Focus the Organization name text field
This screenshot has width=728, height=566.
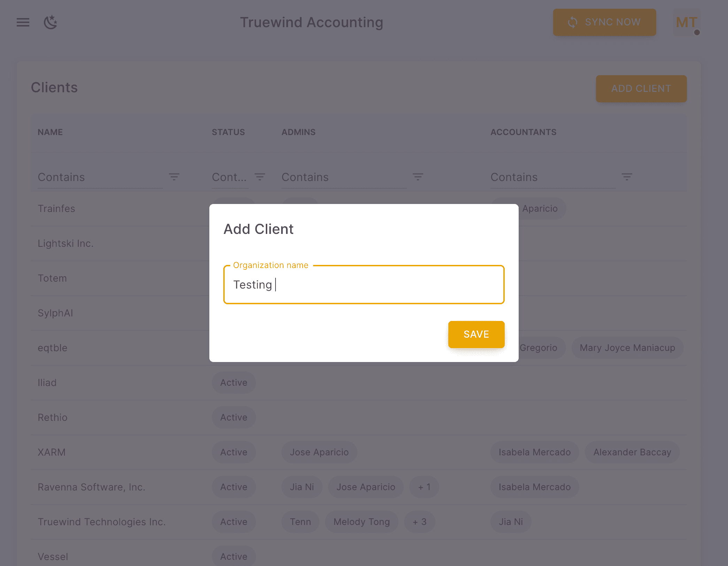coord(364,284)
